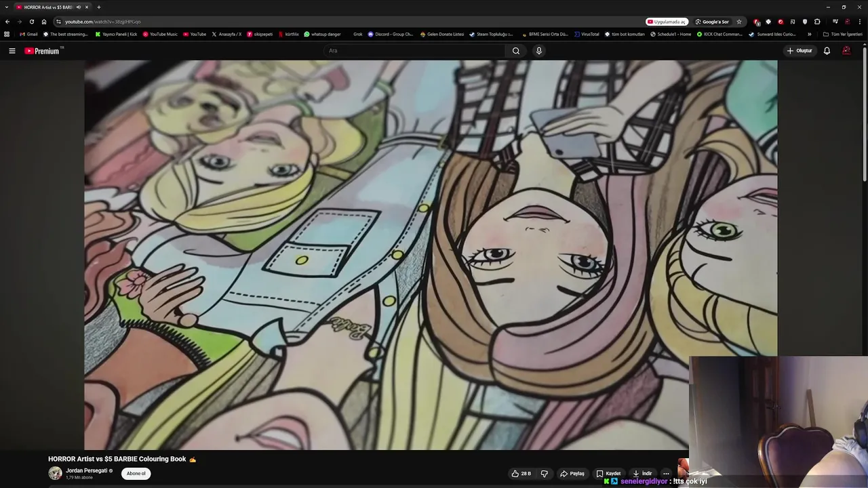Open the whatsup danger bookmark
Viewport: 868px width, 488px height.
pos(322,34)
